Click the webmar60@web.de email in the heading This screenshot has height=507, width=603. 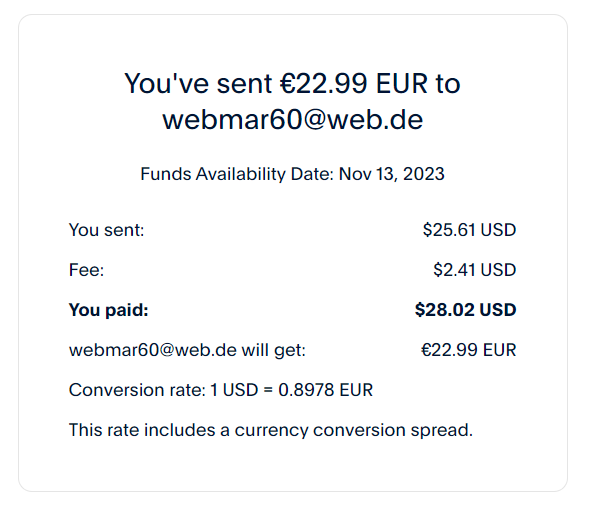(x=292, y=120)
